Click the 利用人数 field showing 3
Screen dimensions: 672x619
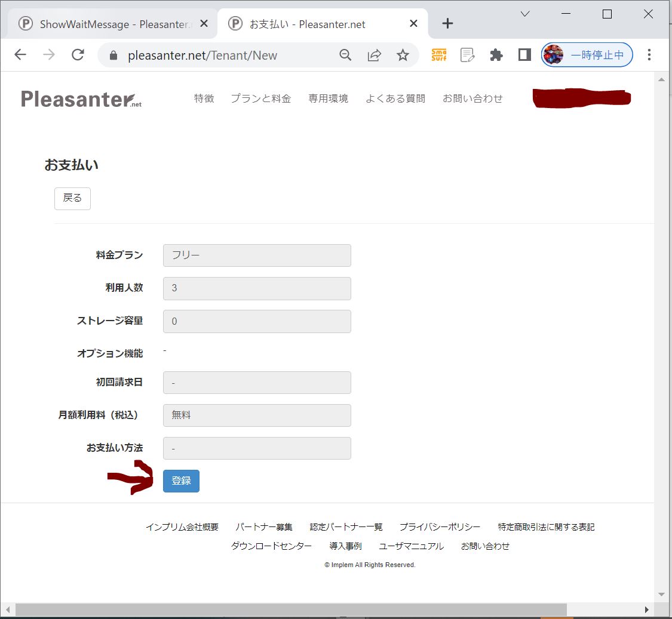tap(257, 288)
